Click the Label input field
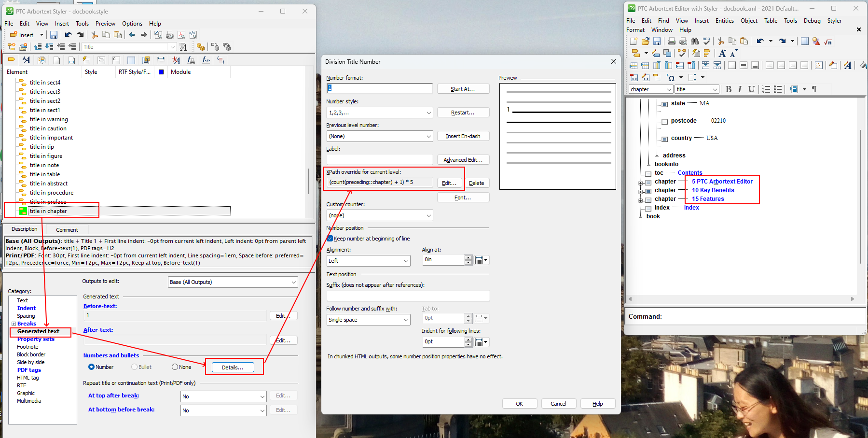Screen dimensions: 868x438 [379, 159]
